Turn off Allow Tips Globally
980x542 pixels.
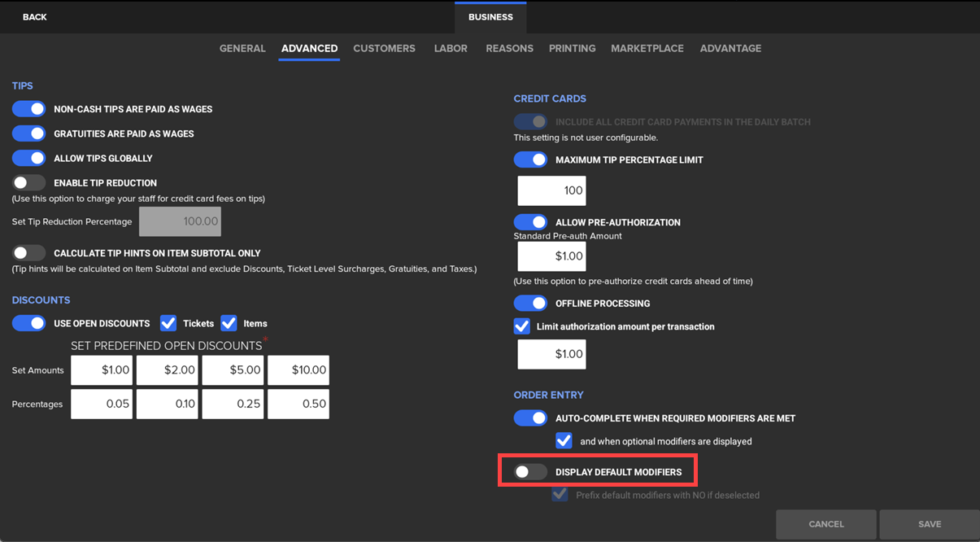pyautogui.click(x=29, y=158)
